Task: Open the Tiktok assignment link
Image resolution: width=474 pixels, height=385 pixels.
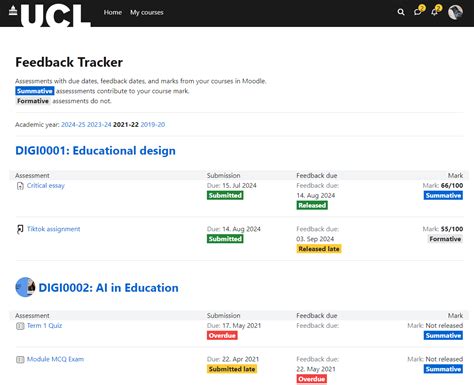Action: (x=53, y=229)
